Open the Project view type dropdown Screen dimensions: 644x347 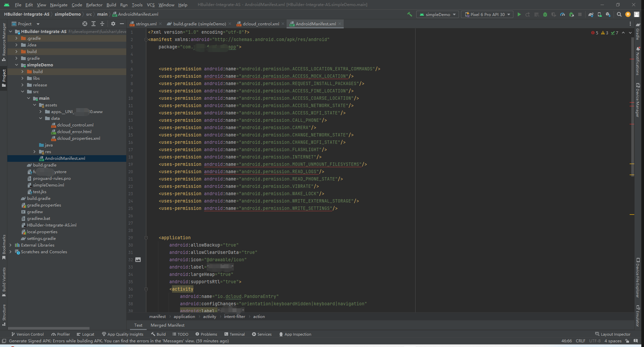[25, 24]
